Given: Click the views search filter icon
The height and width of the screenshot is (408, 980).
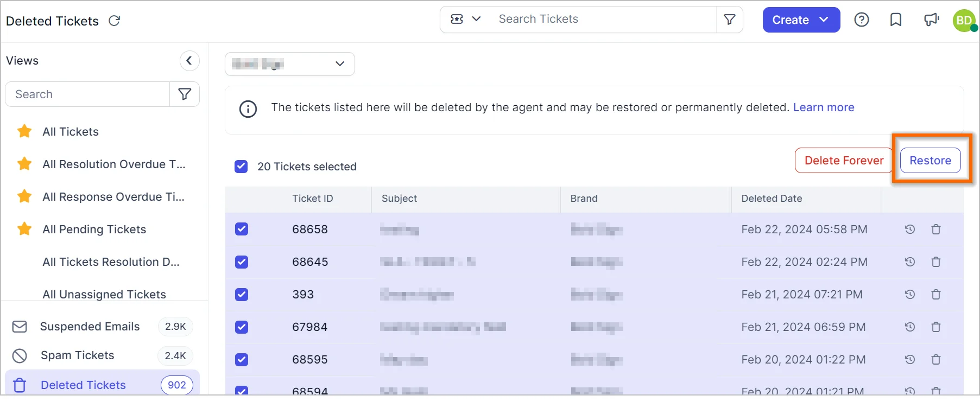Looking at the screenshot, I should point(185,94).
